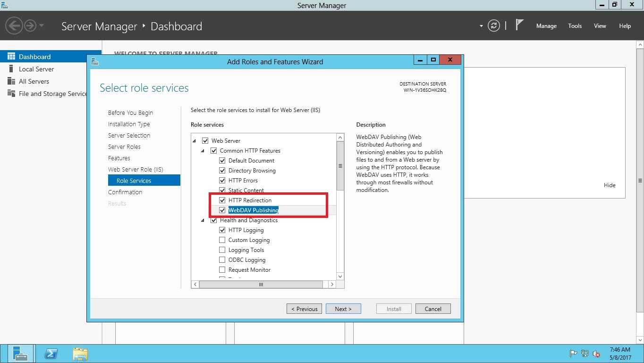Go to the Installation Type step
The width and height of the screenshot is (644, 363).
tap(129, 124)
